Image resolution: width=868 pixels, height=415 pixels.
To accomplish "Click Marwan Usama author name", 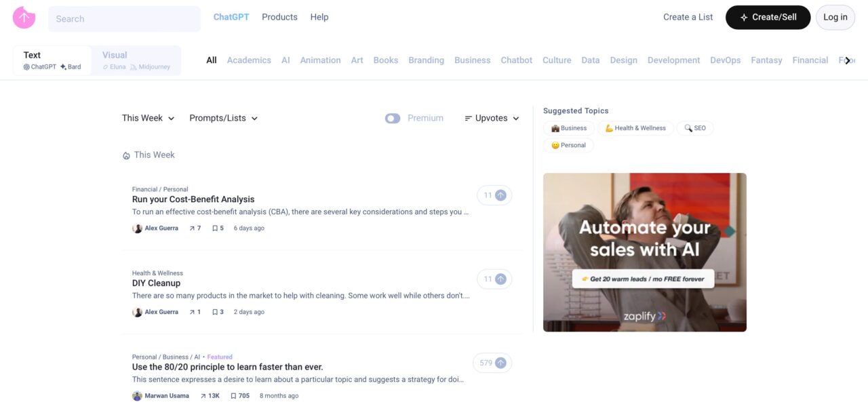I will [167, 396].
